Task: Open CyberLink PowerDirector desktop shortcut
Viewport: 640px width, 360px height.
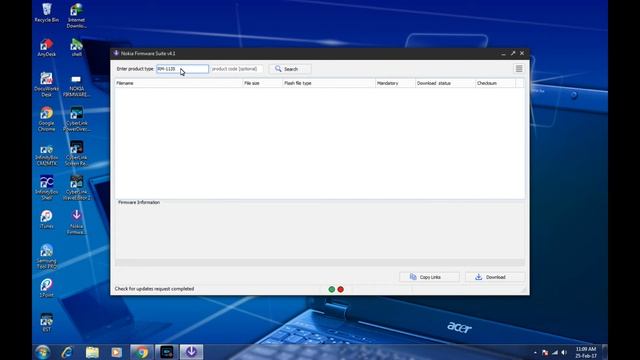Action: 76,119
